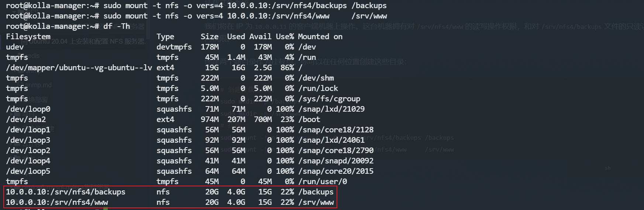This screenshot has height=210, width=644.
Task: Click the devtmpfs type entry
Action: click(174, 47)
